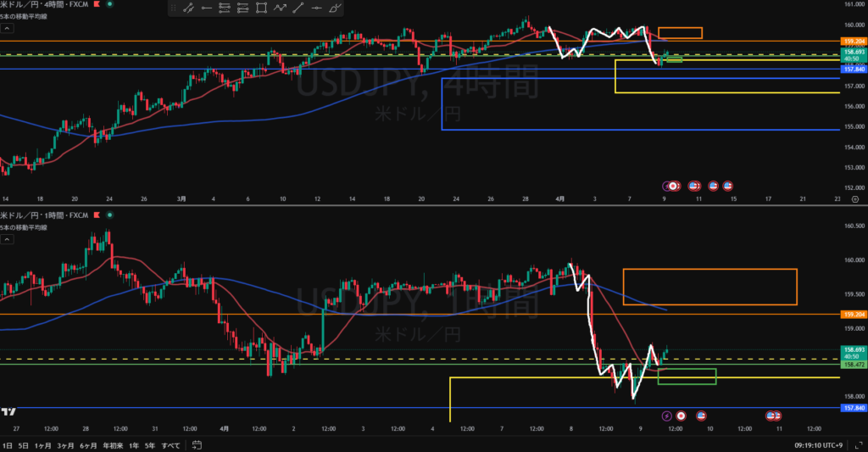Open go-to-date calendar icon
The width and height of the screenshot is (868, 452).
[x=196, y=444]
